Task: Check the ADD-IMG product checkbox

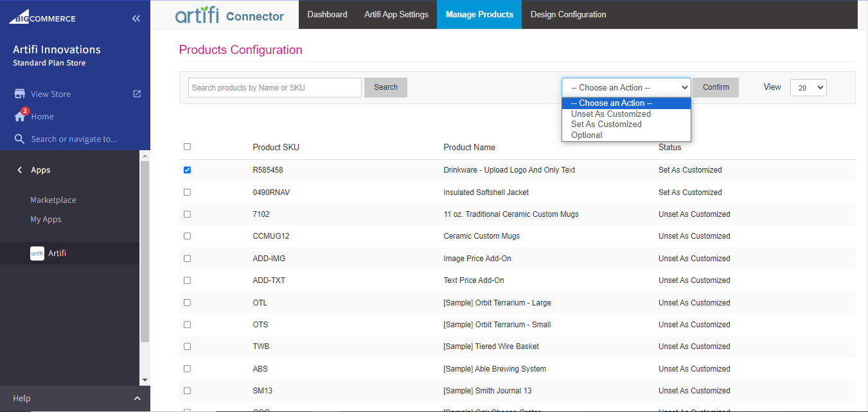Action: pos(188,258)
